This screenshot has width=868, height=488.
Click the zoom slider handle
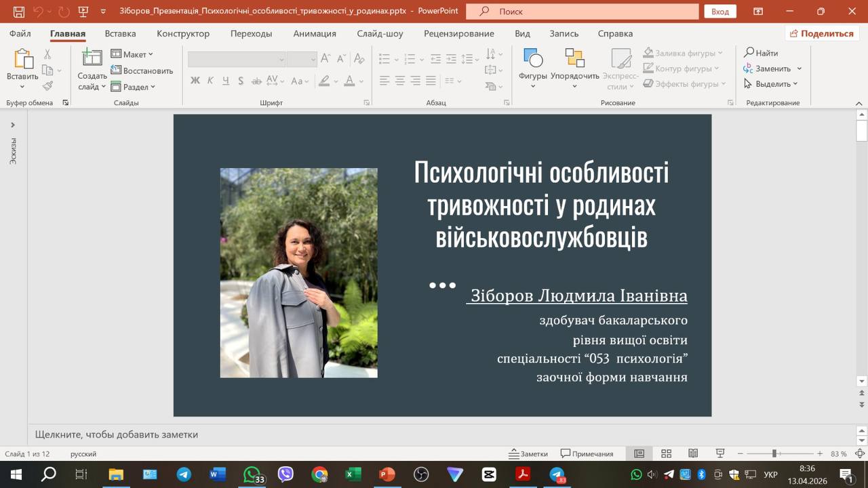point(774,453)
